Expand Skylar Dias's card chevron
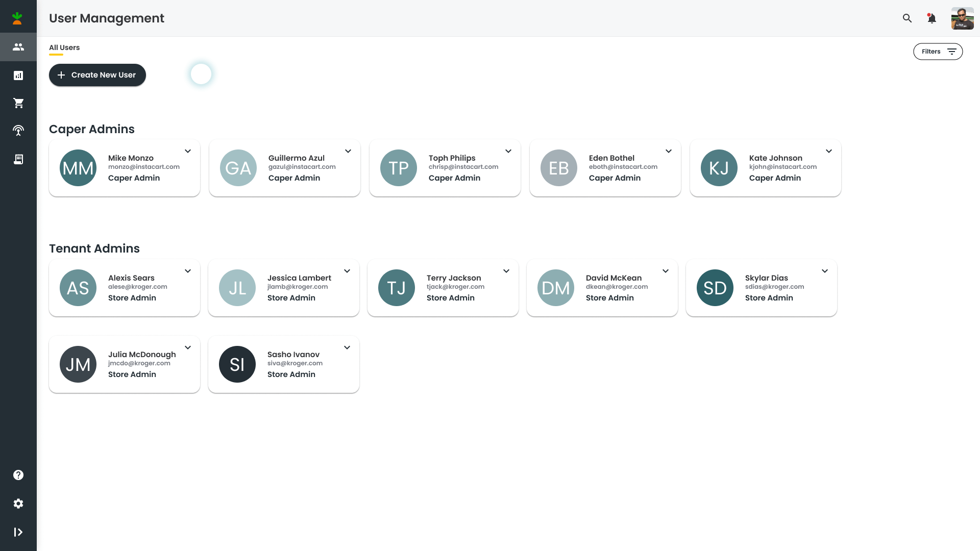The height and width of the screenshot is (551, 980). [825, 271]
